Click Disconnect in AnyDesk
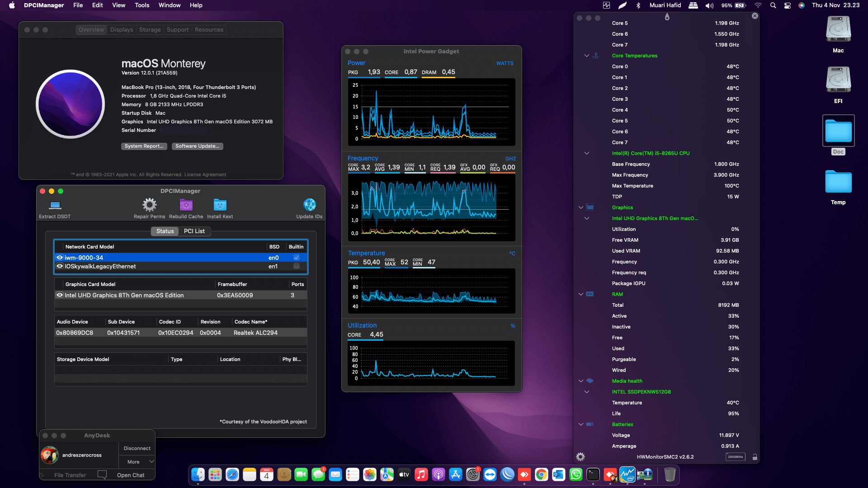 tap(137, 448)
